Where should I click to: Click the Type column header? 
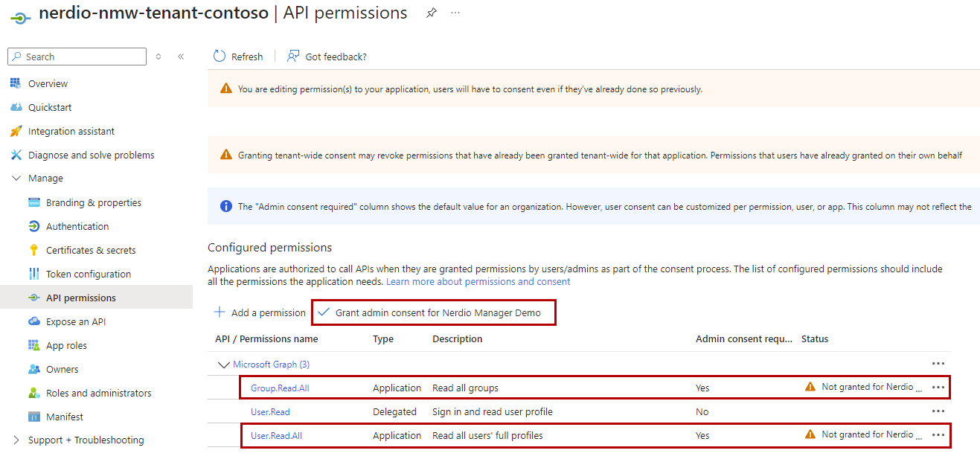383,338
